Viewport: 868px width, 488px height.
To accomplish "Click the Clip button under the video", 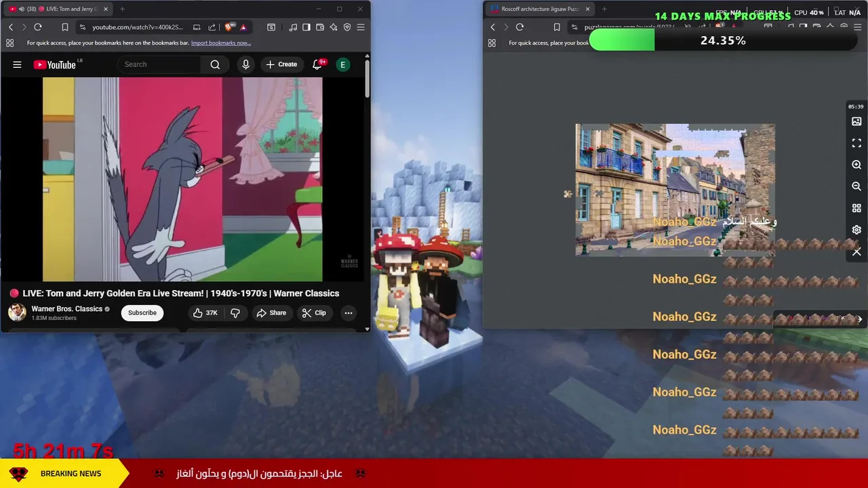I will coord(315,312).
